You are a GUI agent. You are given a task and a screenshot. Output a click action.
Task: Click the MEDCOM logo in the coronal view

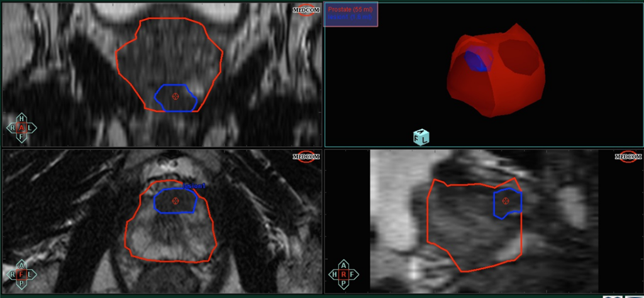[305, 10]
